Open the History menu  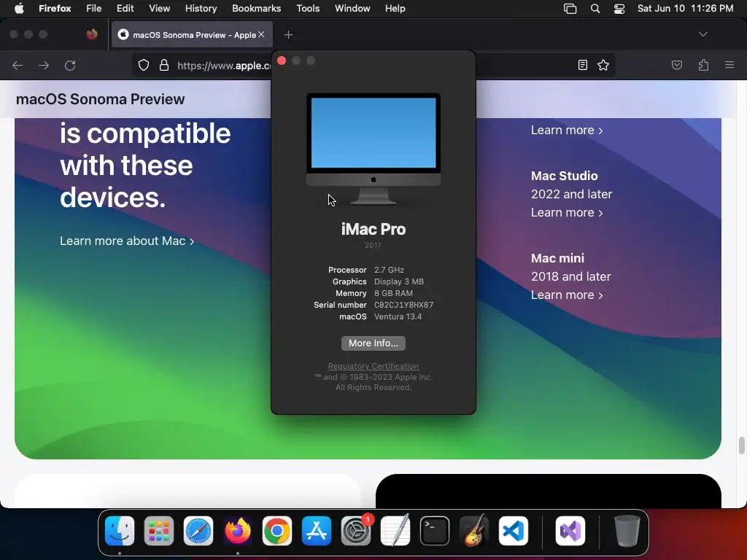[201, 9]
